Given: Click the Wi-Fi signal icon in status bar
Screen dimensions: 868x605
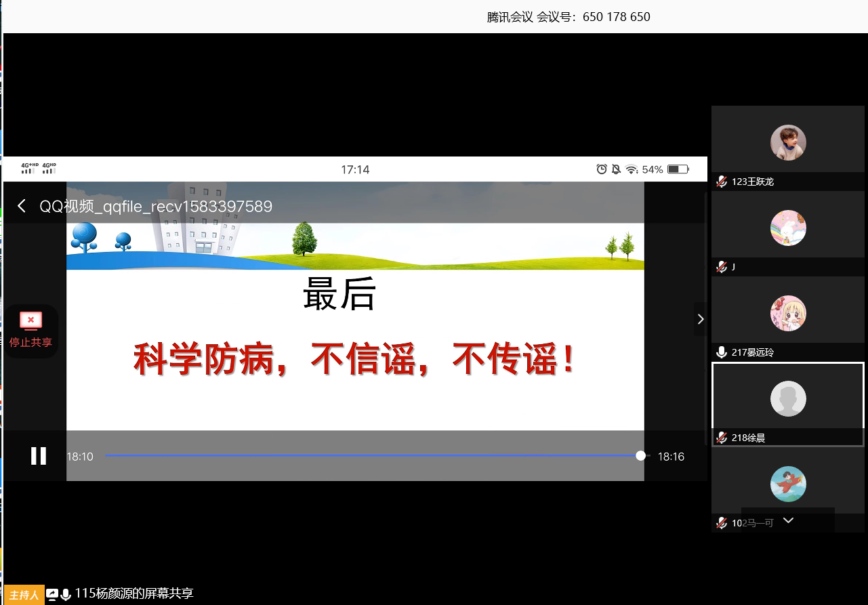Looking at the screenshot, I should click(632, 169).
